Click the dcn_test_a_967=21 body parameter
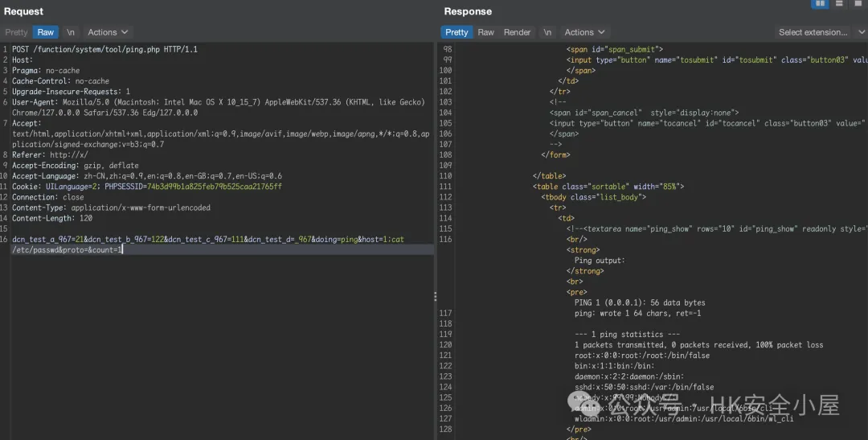 (x=47, y=240)
